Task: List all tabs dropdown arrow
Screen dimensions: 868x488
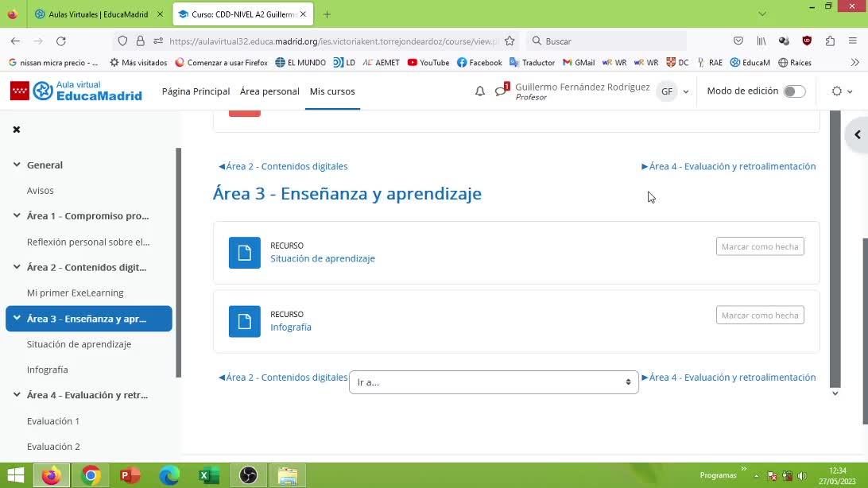Action: click(x=762, y=14)
